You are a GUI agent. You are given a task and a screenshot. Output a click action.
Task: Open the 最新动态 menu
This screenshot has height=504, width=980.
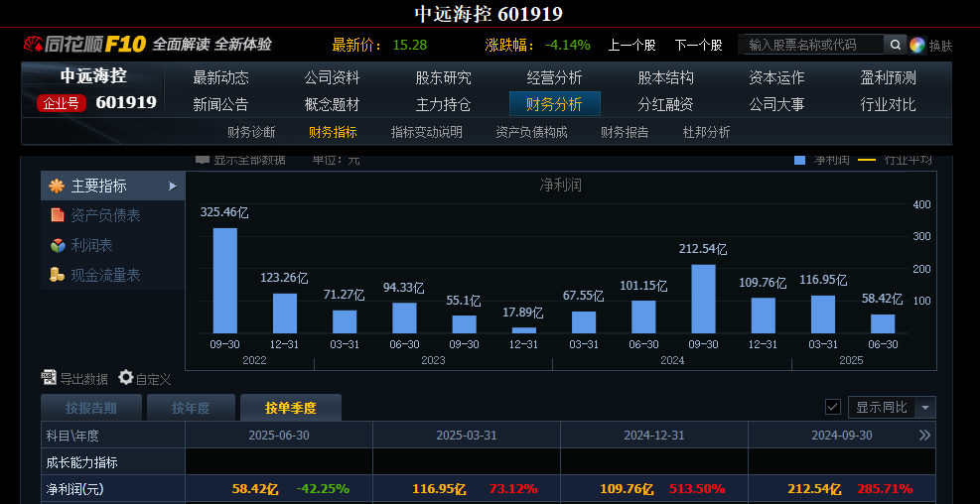[220, 78]
